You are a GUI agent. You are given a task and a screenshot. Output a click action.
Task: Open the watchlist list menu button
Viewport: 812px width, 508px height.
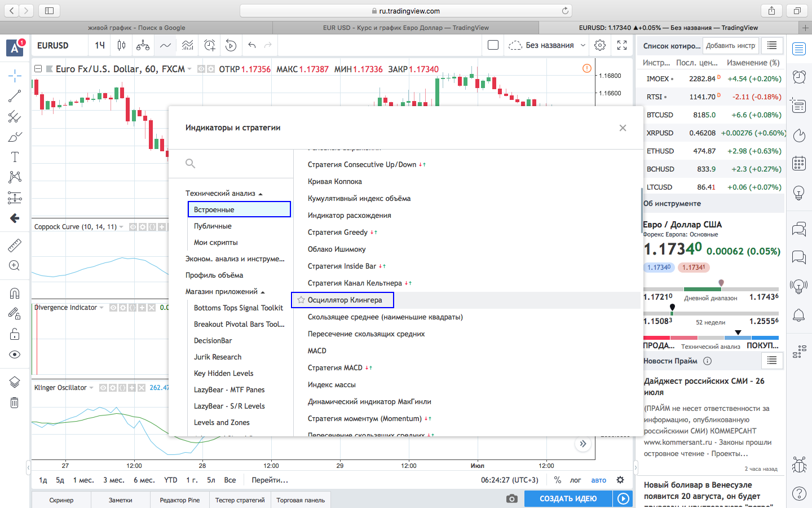click(x=772, y=45)
